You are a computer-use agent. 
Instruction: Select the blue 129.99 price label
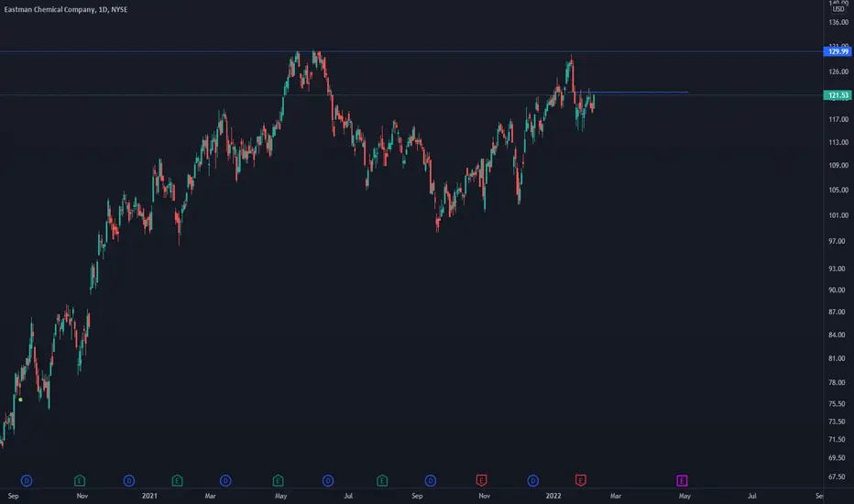(x=838, y=51)
